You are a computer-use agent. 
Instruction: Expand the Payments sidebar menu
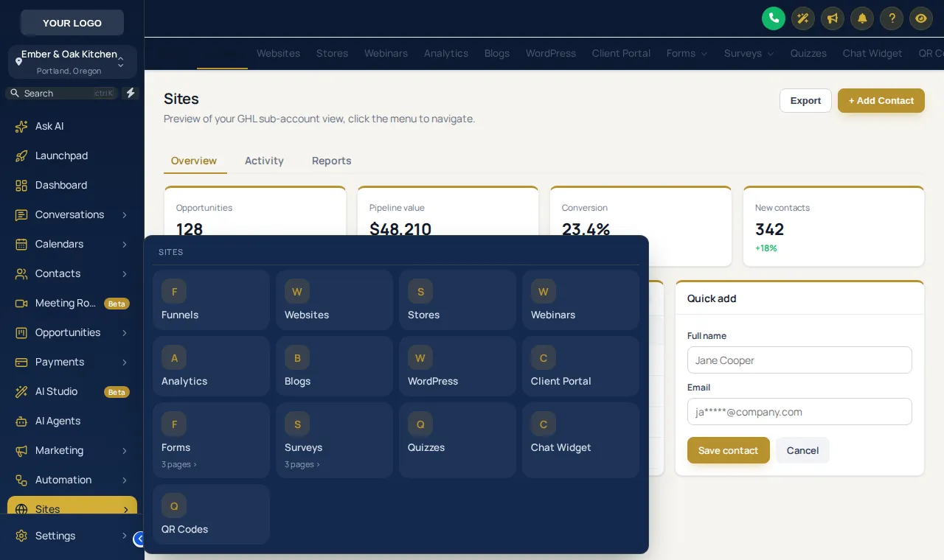[72, 362]
